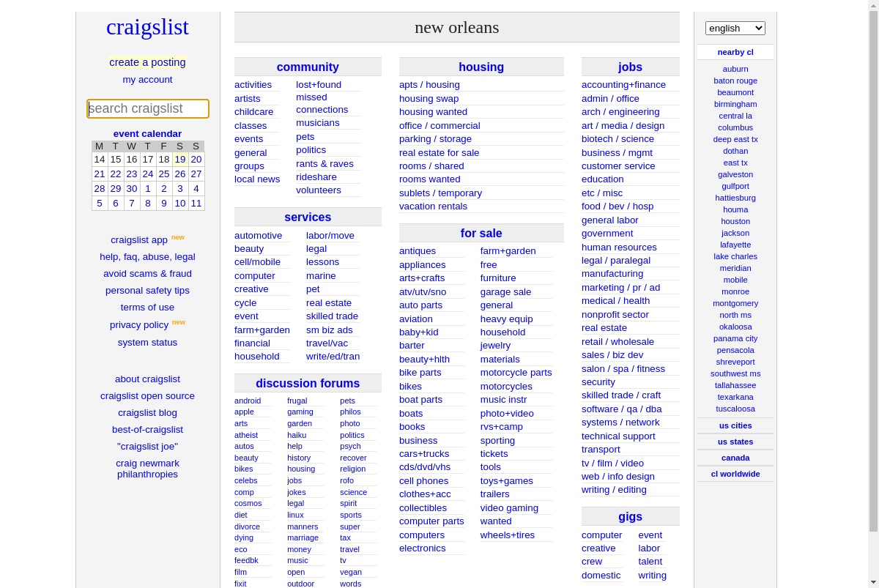Browse accounting+finance jobs

[623, 85]
